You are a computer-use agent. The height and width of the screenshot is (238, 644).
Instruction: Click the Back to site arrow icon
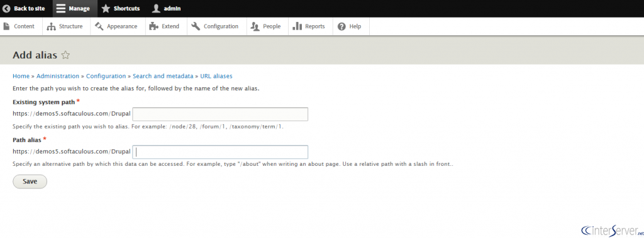pos(6,8)
